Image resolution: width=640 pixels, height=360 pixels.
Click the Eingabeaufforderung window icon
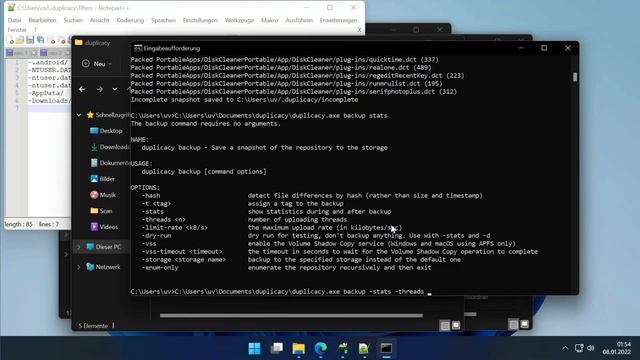pos(138,48)
